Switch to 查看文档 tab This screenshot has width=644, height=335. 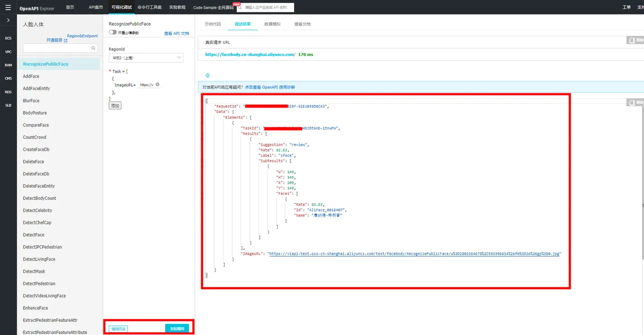click(x=302, y=24)
